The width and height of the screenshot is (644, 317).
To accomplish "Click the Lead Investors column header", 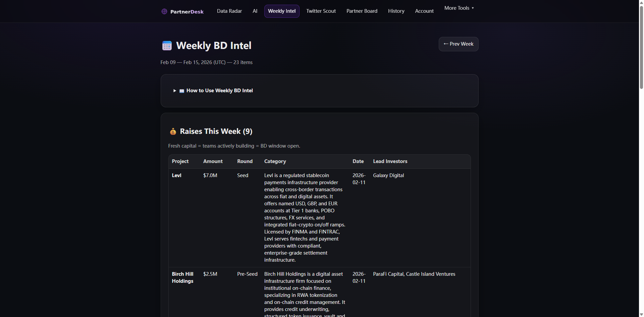I will (x=390, y=161).
